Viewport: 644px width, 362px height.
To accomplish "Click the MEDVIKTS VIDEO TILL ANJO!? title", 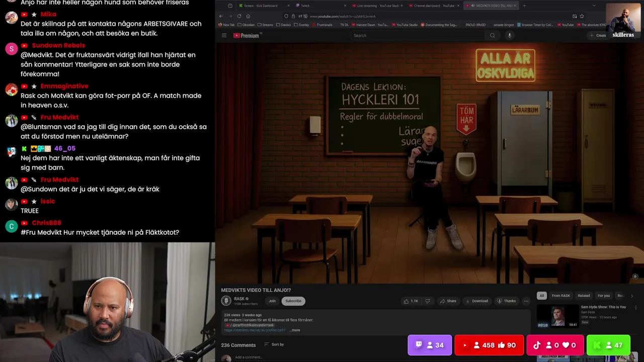I will coord(256,290).
